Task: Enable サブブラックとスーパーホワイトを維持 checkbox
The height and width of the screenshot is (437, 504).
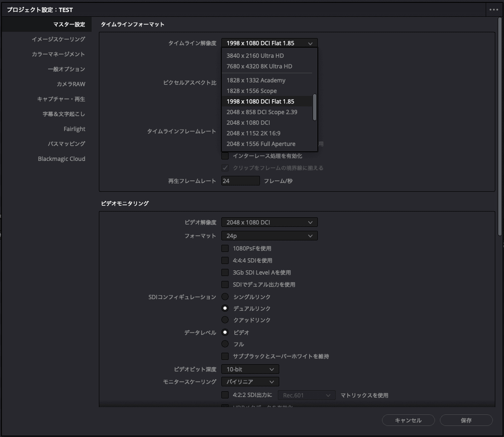Action: (x=225, y=357)
